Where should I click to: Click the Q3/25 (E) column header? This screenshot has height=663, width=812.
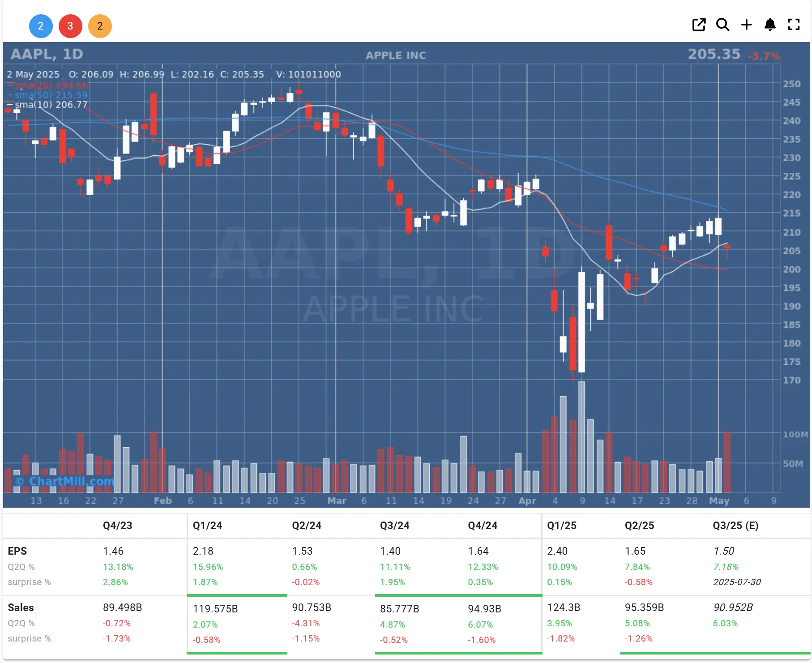point(735,526)
